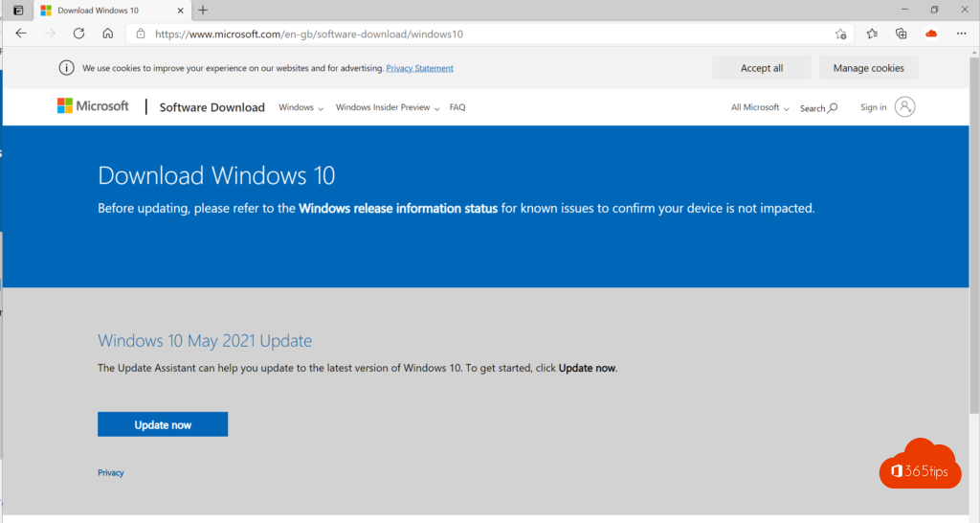
Task: Click the red cloud extension icon
Action: point(931,34)
